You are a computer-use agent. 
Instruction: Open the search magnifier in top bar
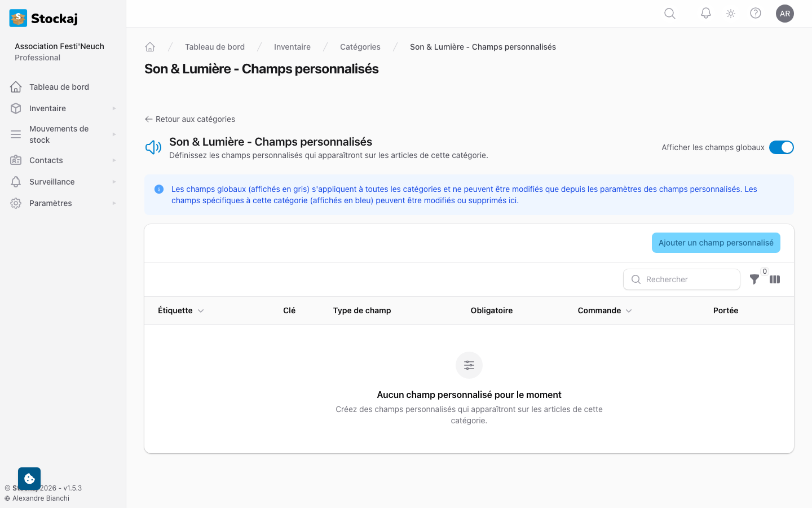[670, 14]
